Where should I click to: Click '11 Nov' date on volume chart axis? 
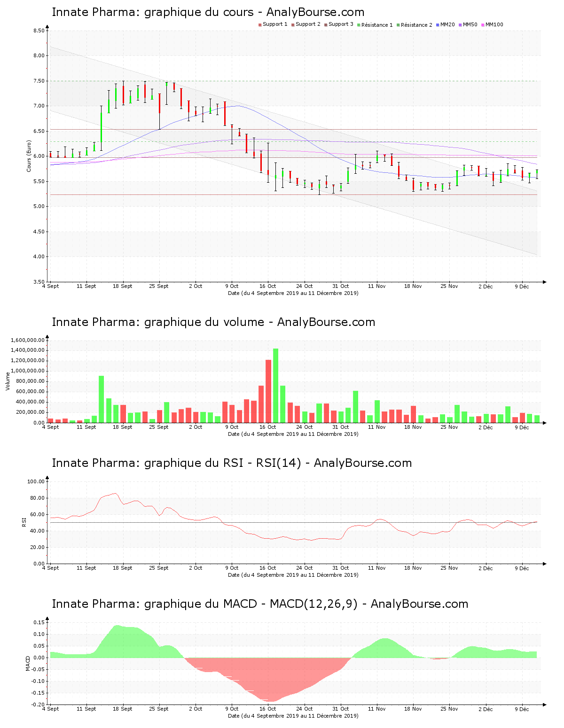(377, 427)
